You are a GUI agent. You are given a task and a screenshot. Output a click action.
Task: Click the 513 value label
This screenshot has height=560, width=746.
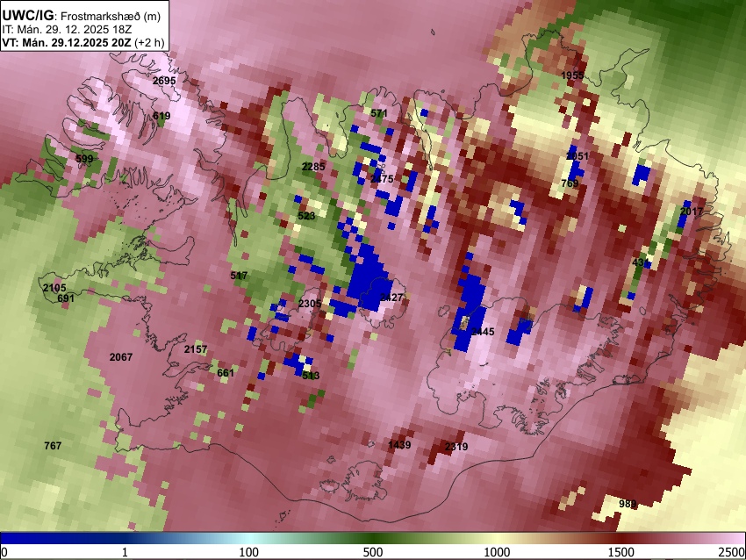[311, 376]
